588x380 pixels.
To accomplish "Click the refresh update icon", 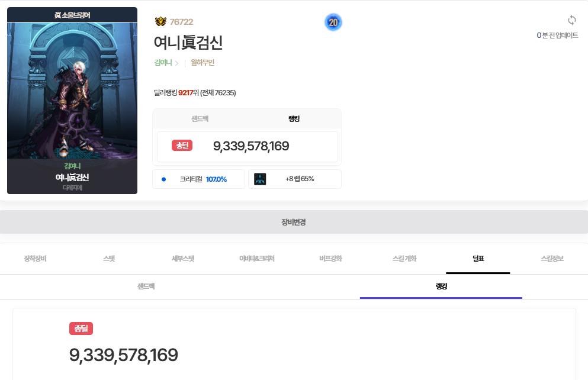I will (x=571, y=20).
